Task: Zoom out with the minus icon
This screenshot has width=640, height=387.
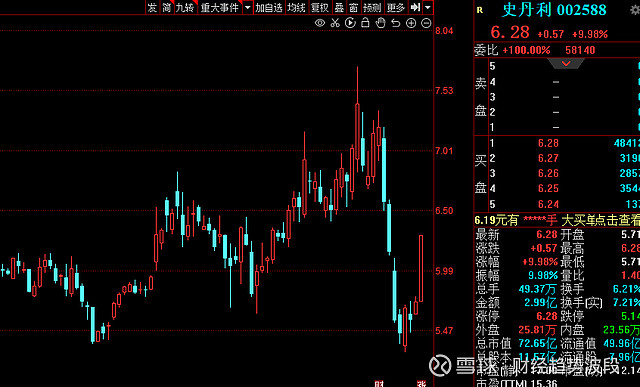Action: (x=426, y=23)
